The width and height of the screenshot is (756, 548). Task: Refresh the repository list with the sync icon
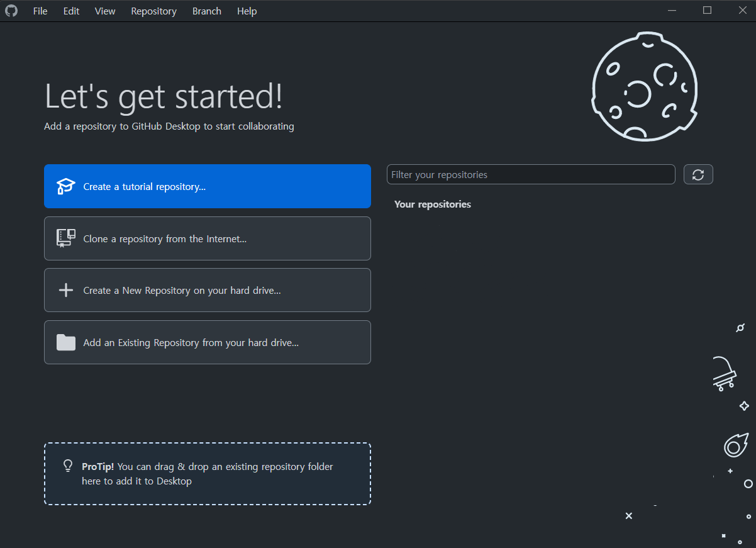click(698, 174)
